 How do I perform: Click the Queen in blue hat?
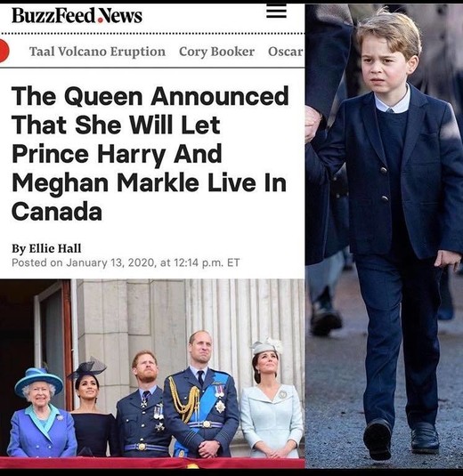pyautogui.click(x=41, y=415)
